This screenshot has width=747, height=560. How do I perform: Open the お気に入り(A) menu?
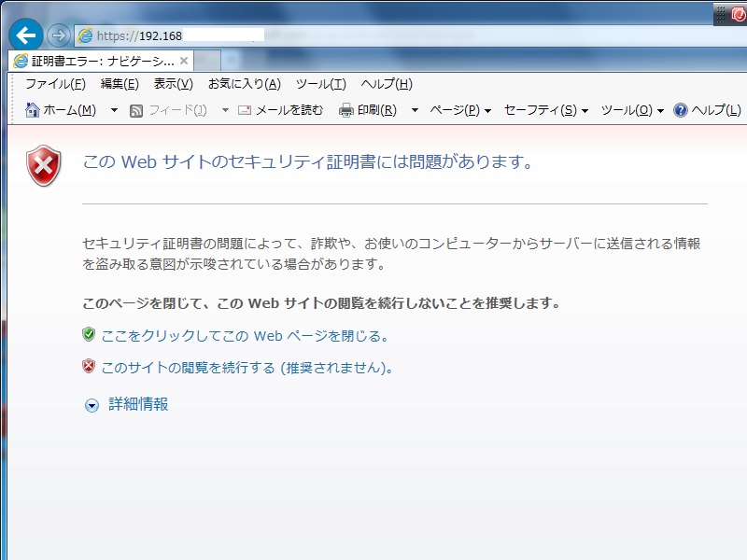[245, 84]
